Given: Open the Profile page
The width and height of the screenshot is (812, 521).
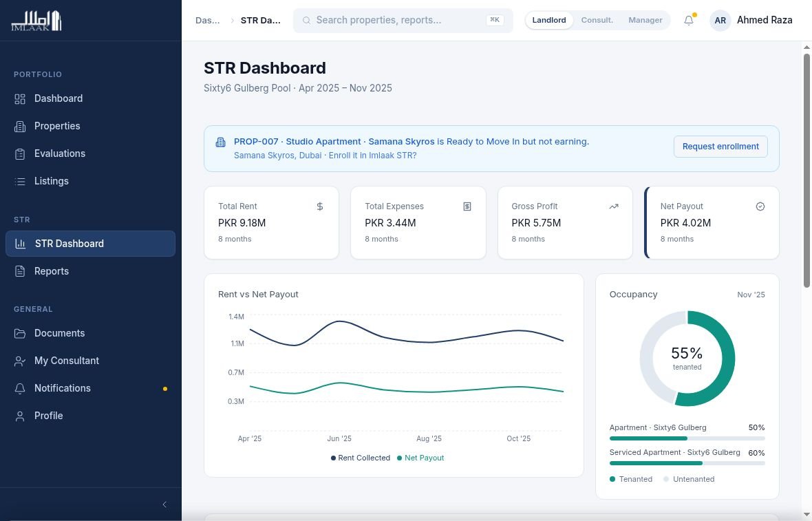Looking at the screenshot, I should tap(91, 416).
